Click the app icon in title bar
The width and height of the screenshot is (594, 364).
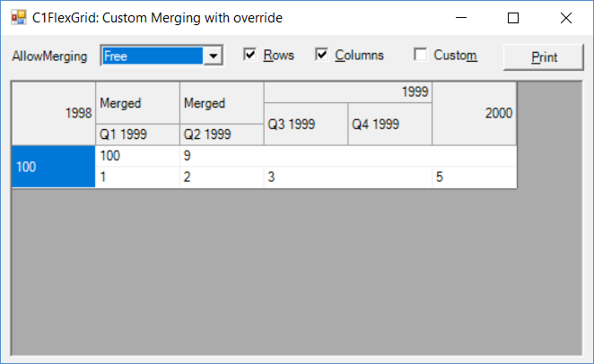(x=18, y=18)
